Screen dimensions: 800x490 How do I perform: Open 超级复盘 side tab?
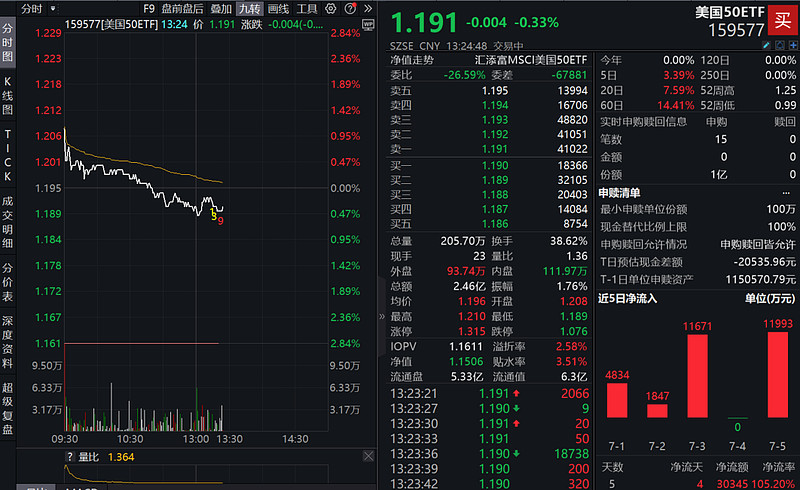click(8, 408)
